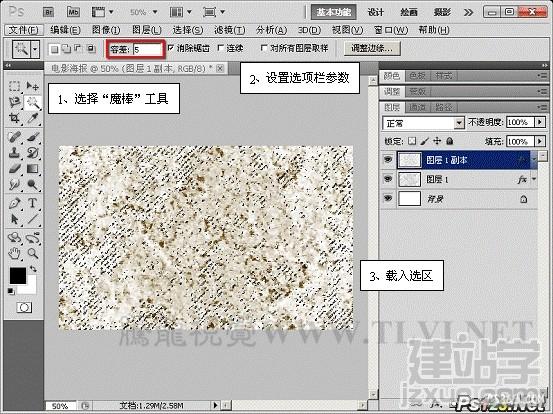Click the 调整边缘 refine edge button
This screenshot has width=553, height=414.
pos(372,48)
